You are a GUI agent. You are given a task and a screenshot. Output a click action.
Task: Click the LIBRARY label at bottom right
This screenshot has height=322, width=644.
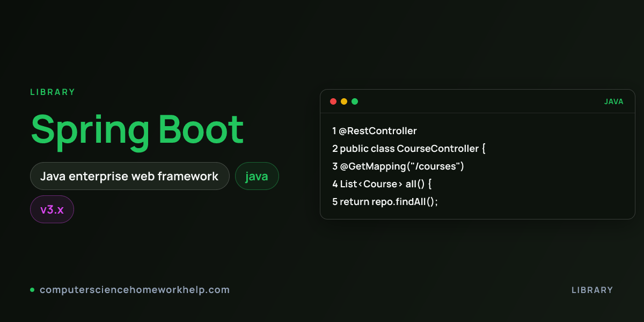click(x=592, y=290)
